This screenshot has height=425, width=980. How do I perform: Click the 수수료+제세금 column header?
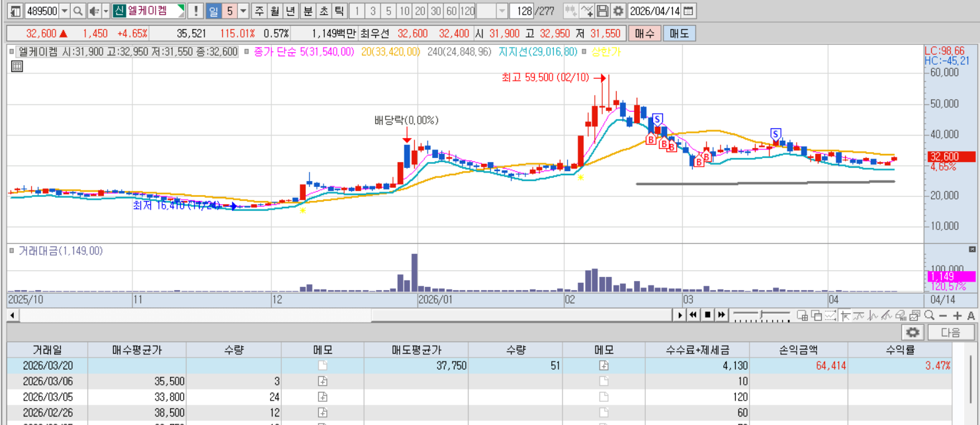click(698, 350)
